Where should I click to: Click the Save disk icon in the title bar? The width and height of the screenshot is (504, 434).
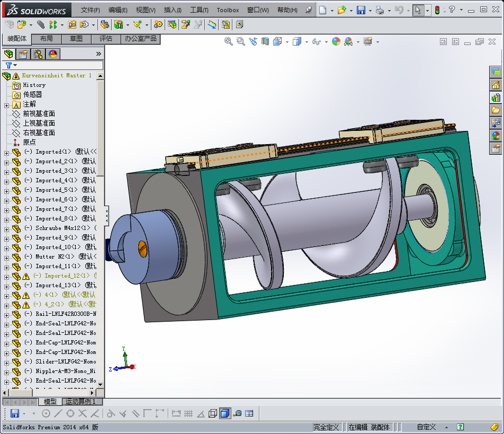(361, 10)
